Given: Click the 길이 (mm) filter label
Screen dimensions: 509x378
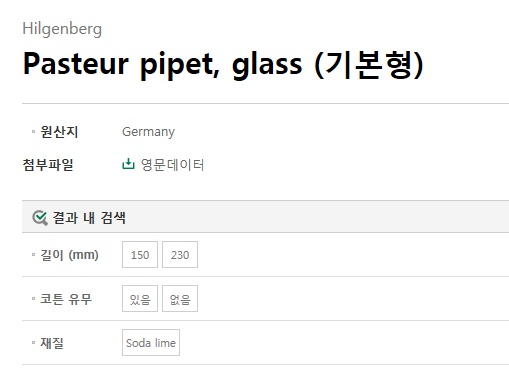Looking at the screenshot, I should point(69,255).
